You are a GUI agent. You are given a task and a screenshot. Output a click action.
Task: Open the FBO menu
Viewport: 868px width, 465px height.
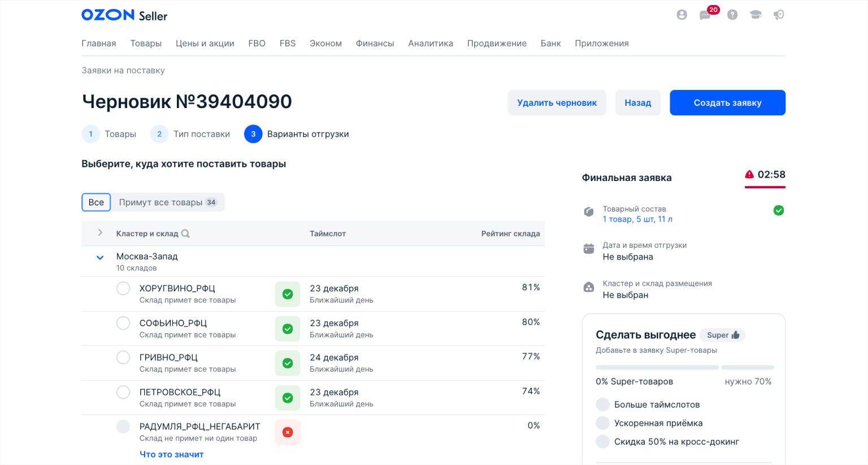point(257,44)
